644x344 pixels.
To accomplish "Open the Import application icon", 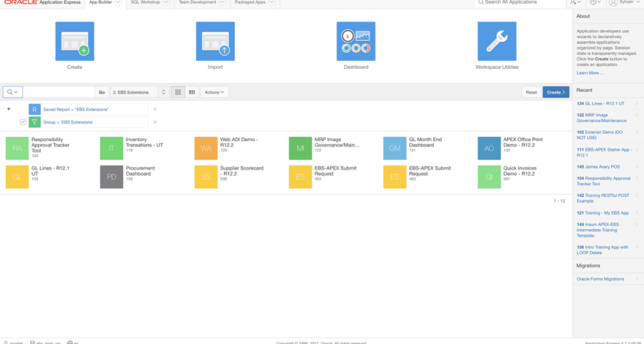I will pos(215,41).
